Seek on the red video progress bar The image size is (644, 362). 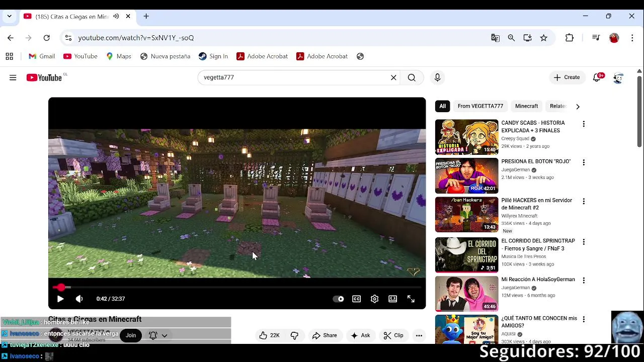[237, 287]
